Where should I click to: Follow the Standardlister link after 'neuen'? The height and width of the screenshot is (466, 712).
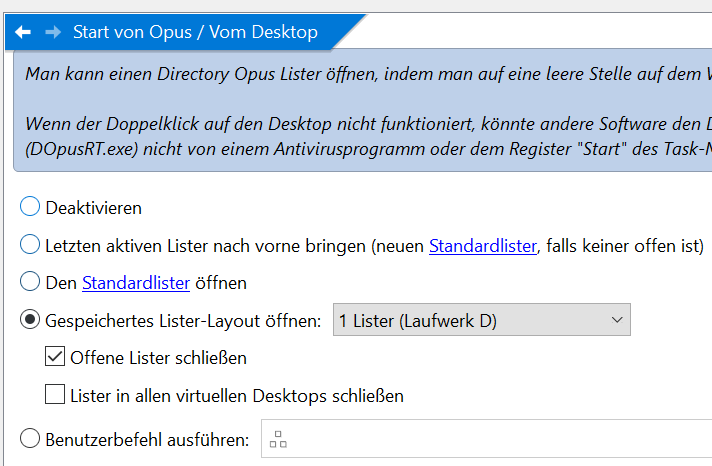coord(483,246)
